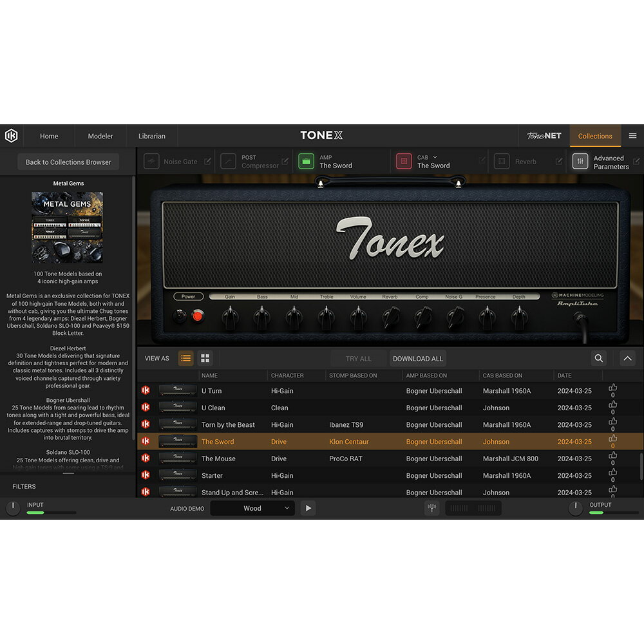Like The Sword tone model
The width and height of the screenshot is (644, 644).
click(613, 439)
